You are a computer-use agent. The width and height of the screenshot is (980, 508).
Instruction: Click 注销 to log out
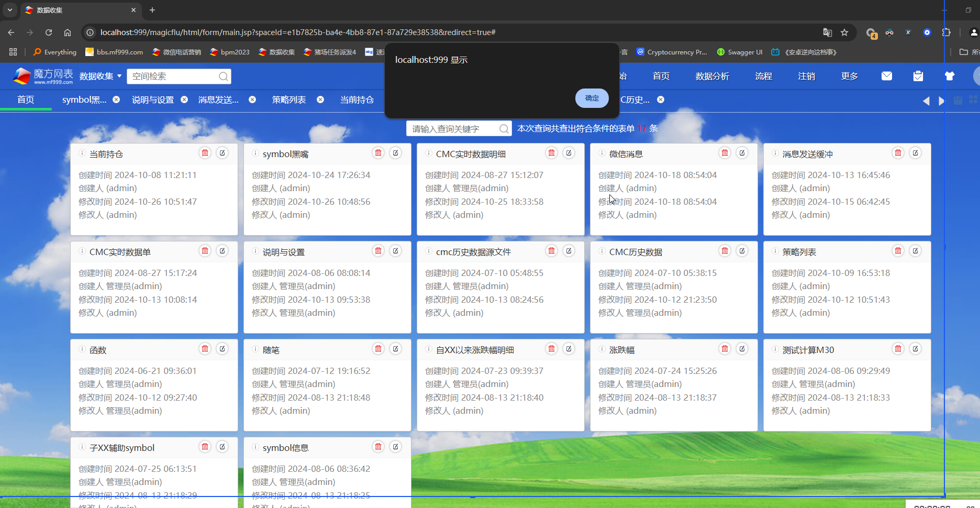[807, 76]
